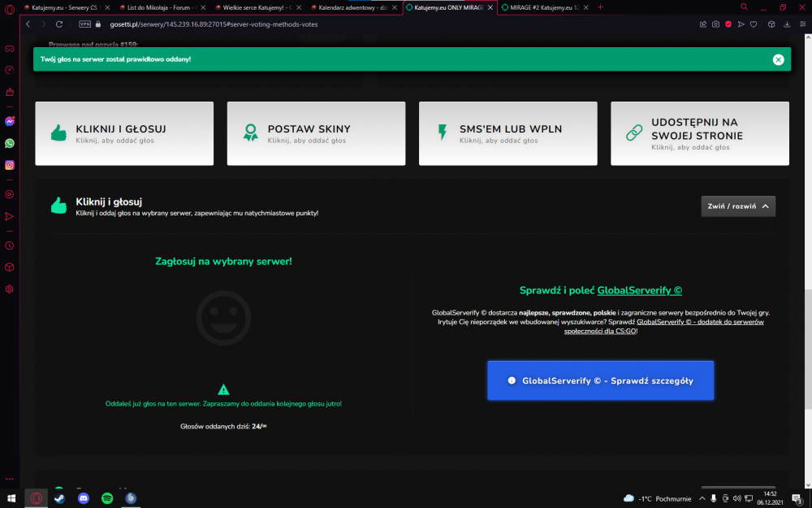812x508 pixels.
Task: Open Discord from the taskbar
Action: (84, 498)
